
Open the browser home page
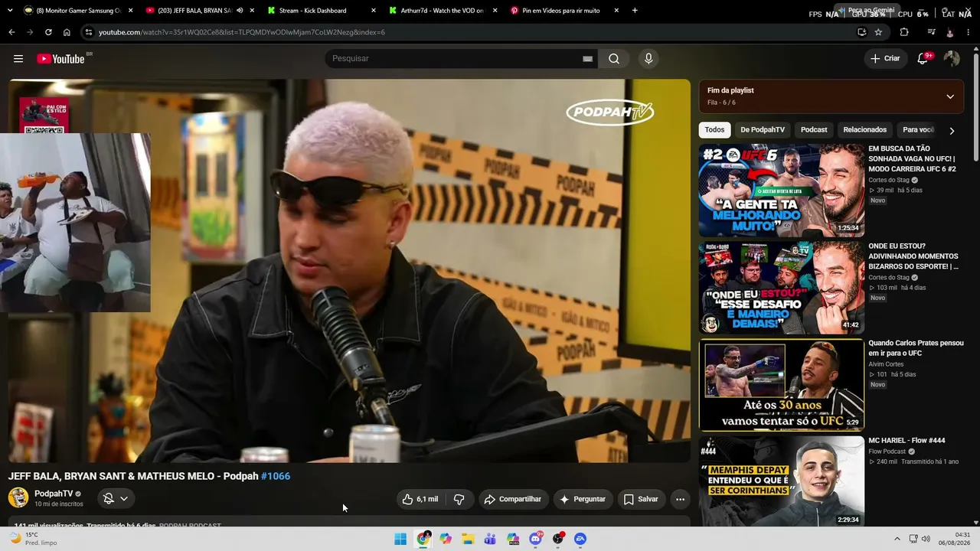[67, 32]
